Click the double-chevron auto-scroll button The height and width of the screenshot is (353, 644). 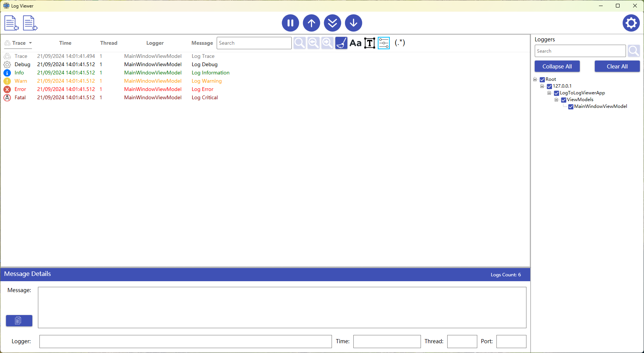click(x=332, y=23)
